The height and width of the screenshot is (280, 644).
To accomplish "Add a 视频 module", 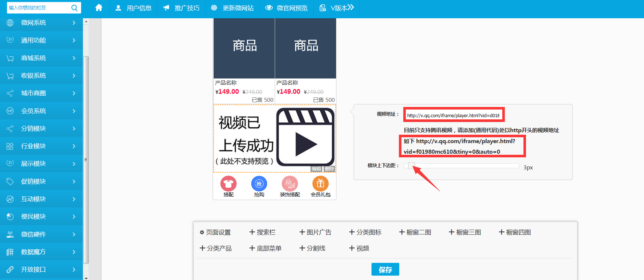I will pos(359,248).
